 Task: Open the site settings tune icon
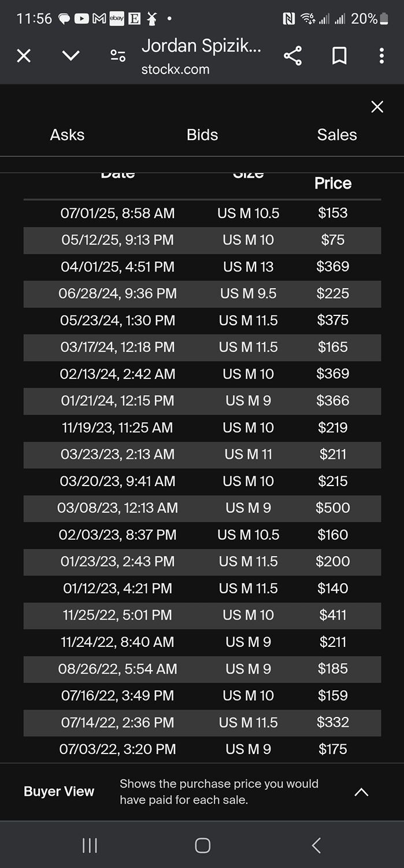(x=118, y=56)
